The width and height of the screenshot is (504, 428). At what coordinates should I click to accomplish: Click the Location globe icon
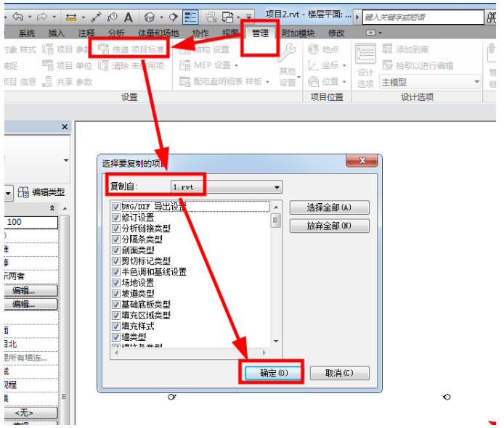click(x=314, y=49)
